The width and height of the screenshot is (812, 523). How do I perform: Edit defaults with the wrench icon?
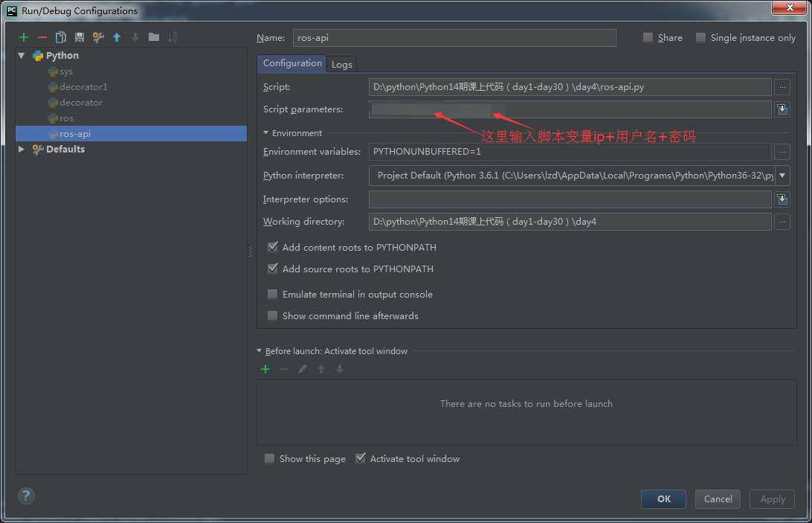(98, 37)
